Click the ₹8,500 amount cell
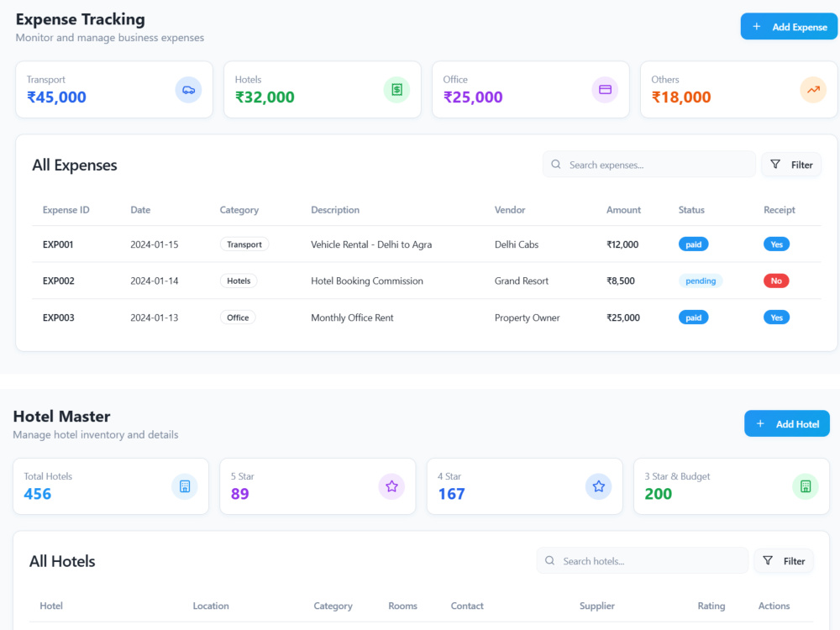 (x=621, y=281)
